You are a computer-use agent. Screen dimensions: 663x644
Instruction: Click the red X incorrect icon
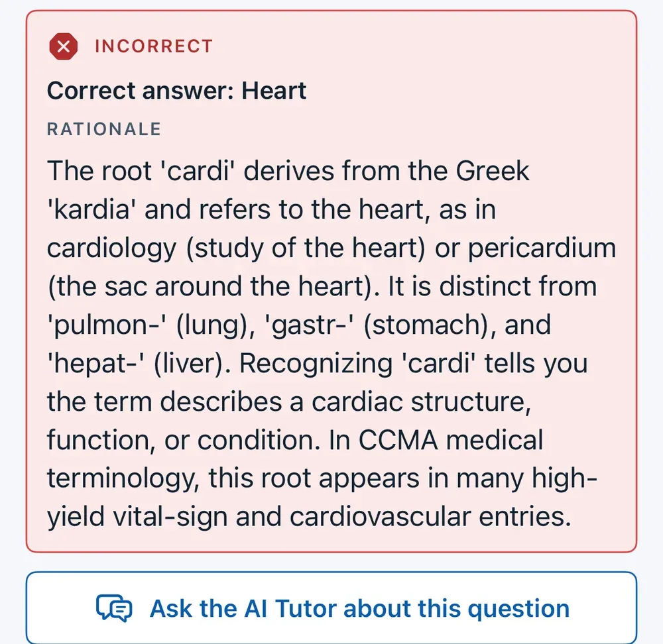coord(64,46)
